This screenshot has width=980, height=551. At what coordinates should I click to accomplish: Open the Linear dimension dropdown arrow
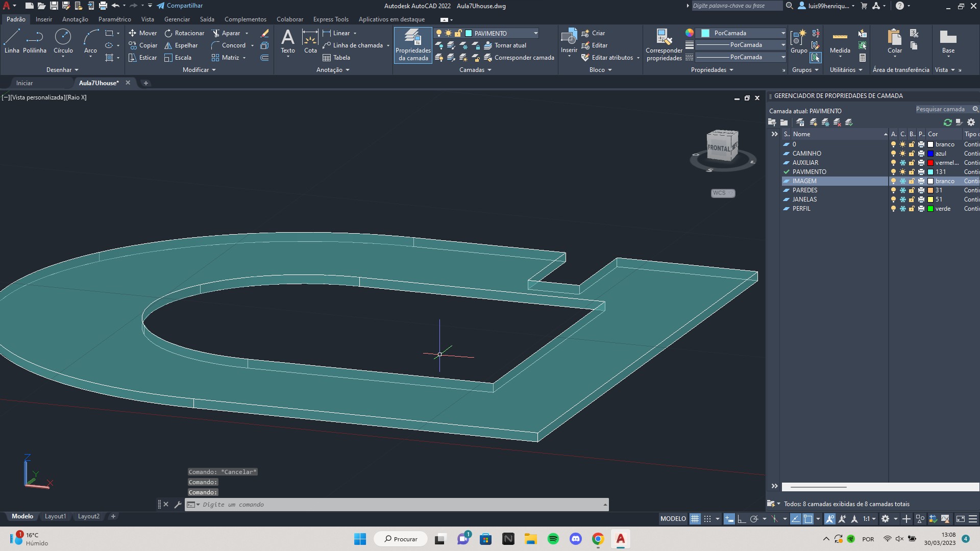click(355, 33)
